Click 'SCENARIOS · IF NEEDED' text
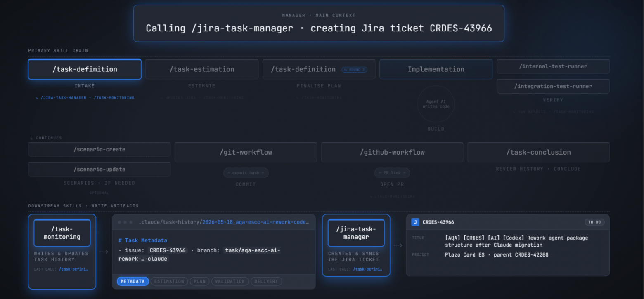644x299 pixels. coord(99,183)
